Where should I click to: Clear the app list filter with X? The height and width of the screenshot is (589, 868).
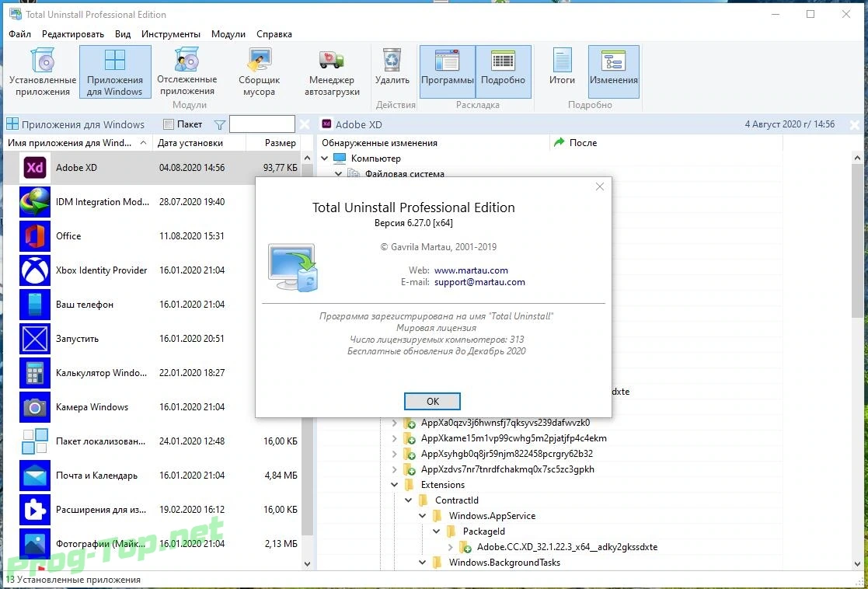305,124
